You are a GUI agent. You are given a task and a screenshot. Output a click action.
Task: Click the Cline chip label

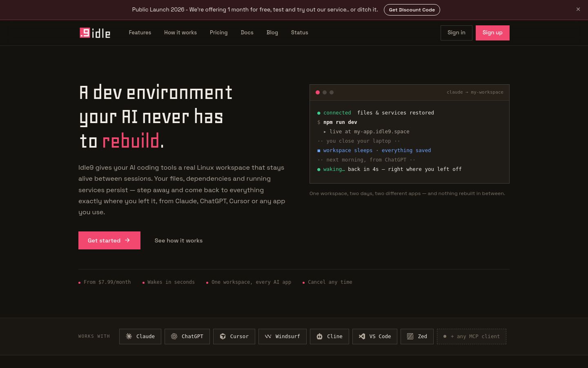click(x=335, y=337)
